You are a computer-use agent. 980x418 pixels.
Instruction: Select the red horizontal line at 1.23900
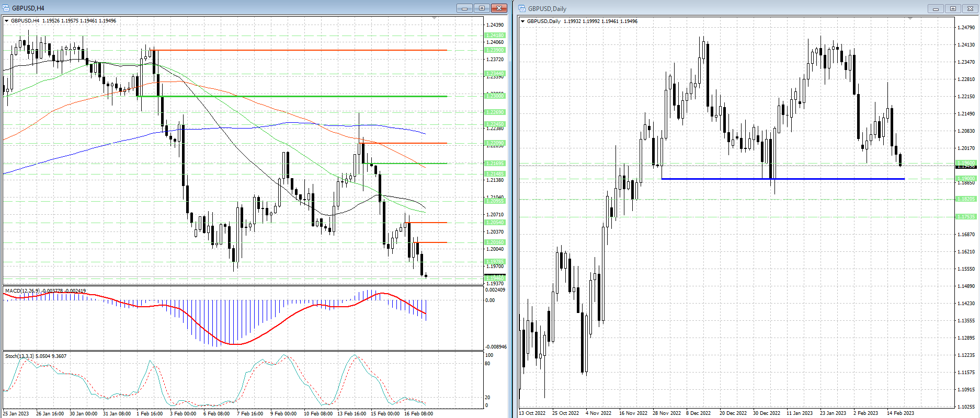tap(299, 50)
